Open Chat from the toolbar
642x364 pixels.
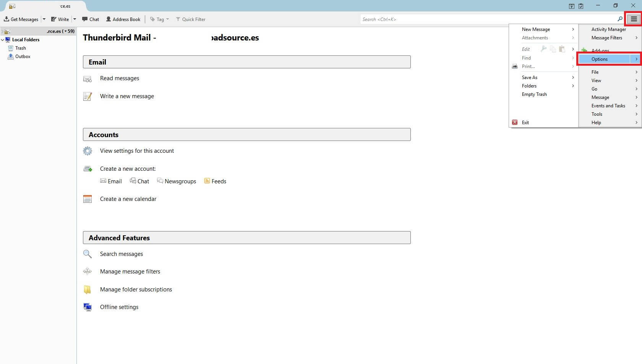pos(91,19)
